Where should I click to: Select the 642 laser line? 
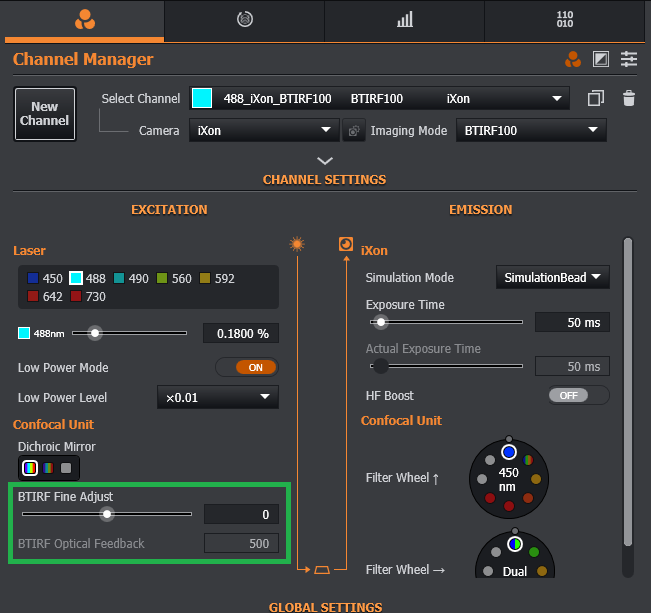[x=35, y=297]
